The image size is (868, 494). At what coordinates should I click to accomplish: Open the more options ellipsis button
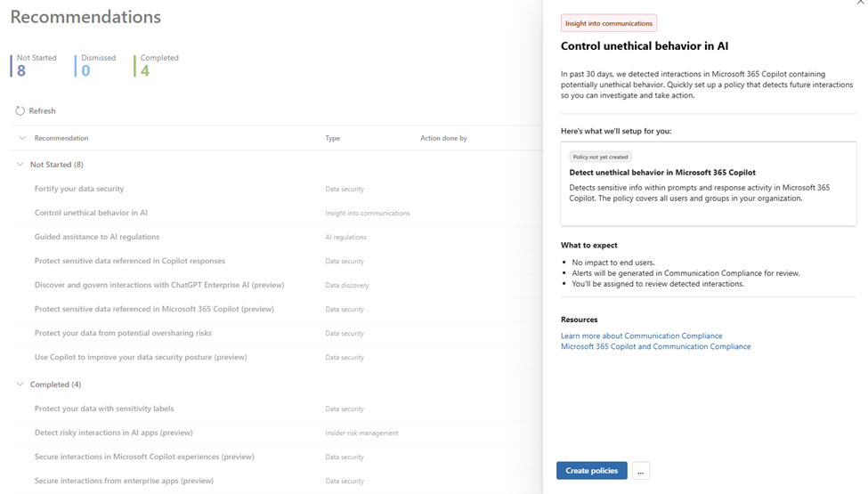[x=641, y=471]
